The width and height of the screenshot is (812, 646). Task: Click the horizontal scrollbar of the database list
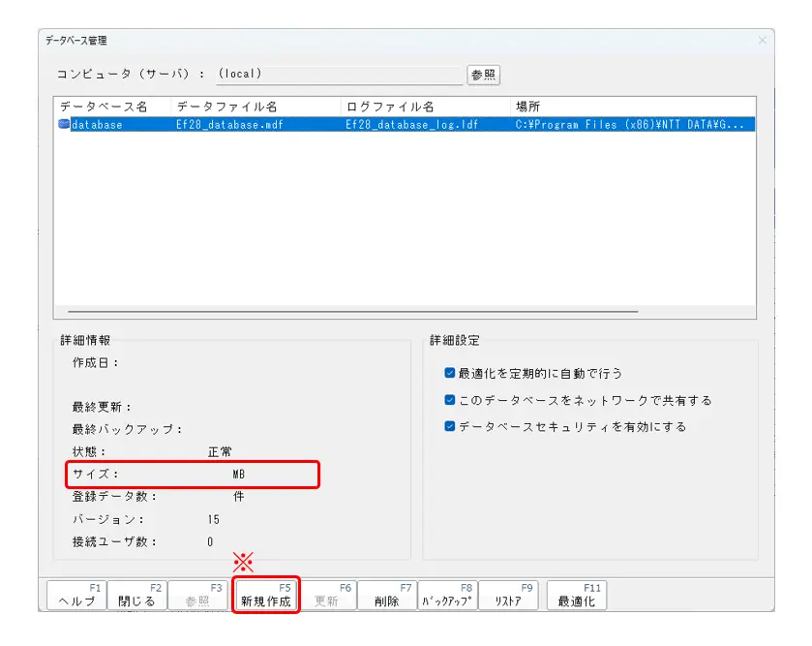point(352,311)
